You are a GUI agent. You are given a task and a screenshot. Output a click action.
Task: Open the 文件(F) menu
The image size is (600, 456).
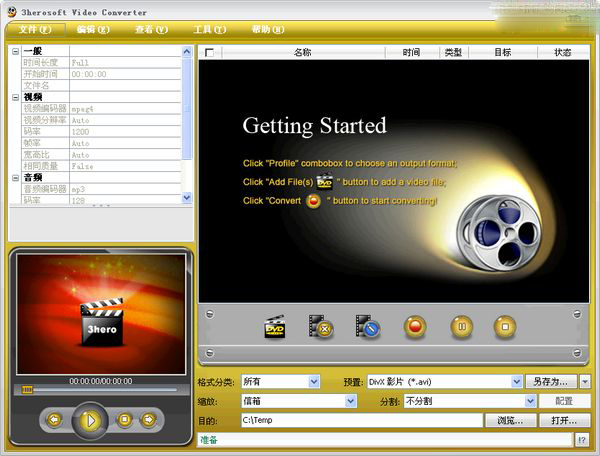35,29
